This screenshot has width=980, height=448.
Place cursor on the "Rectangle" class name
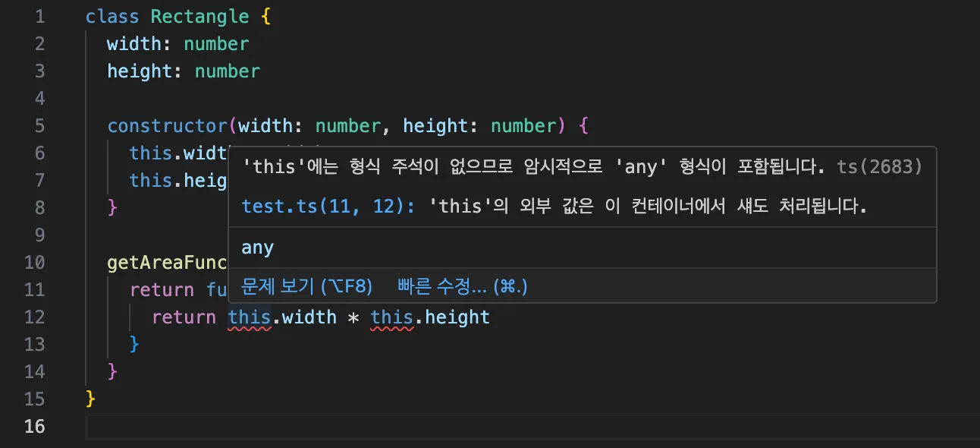click(x=199, y=16)
